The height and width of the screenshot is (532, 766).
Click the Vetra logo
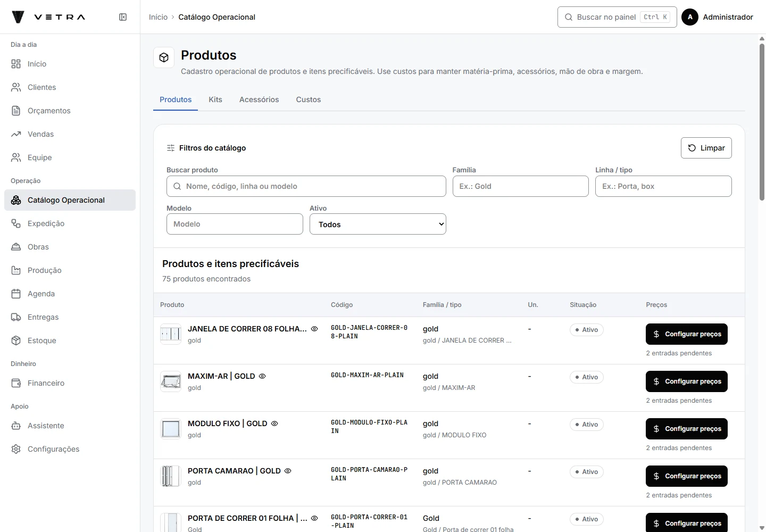coord(48,17)
